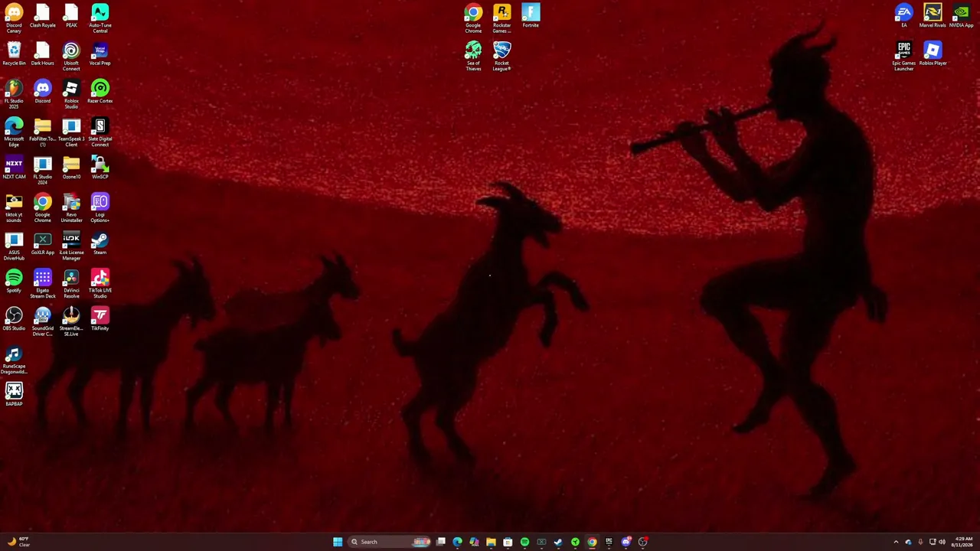Viewport: 980px width, 551px height.
Task: Open the Ubisoft Connect desktop shortcut
Action: pos(71,57)
